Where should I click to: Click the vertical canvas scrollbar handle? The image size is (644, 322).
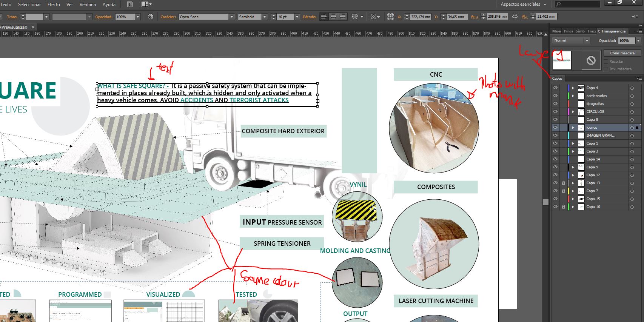[545, 202]
